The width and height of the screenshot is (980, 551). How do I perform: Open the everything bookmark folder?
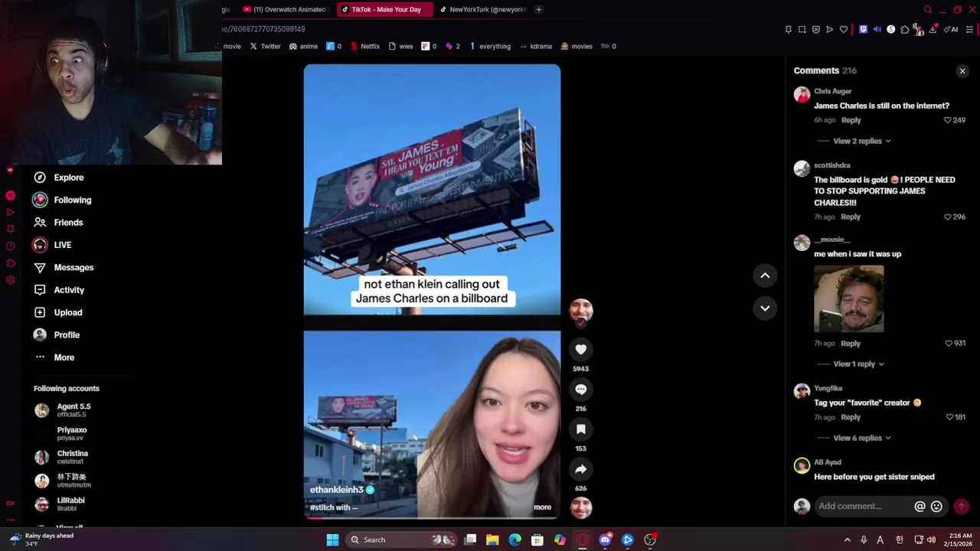pos(489,46)
